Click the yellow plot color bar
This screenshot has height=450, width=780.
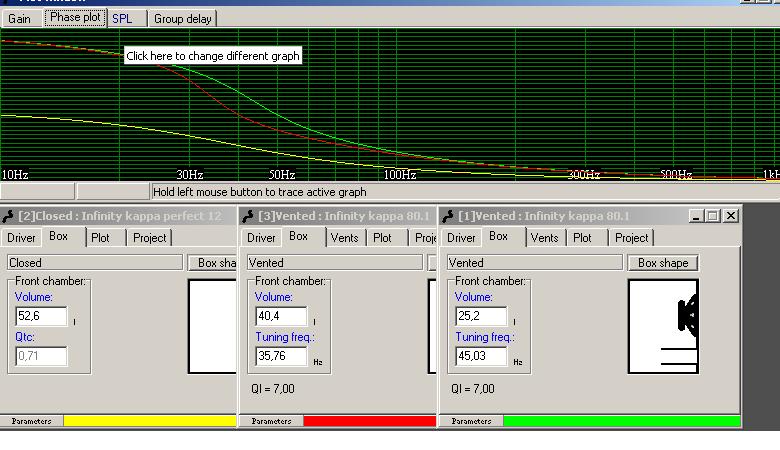(150, 421)
